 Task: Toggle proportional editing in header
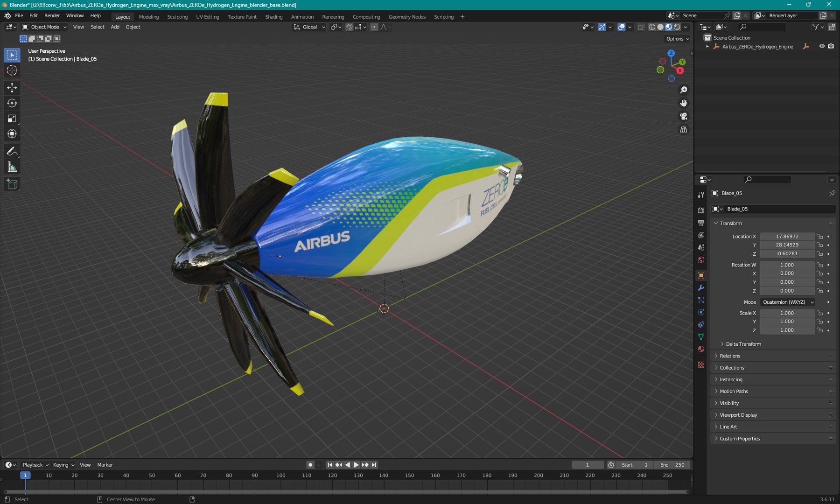(x=374, y=27)
